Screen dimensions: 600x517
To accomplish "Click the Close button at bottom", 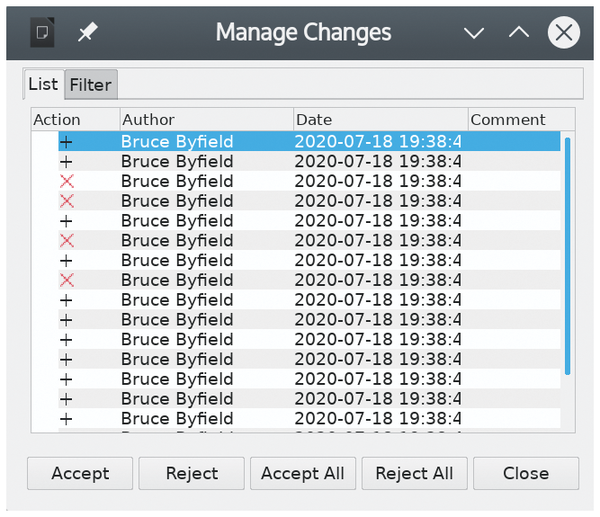I will [525, 473].
